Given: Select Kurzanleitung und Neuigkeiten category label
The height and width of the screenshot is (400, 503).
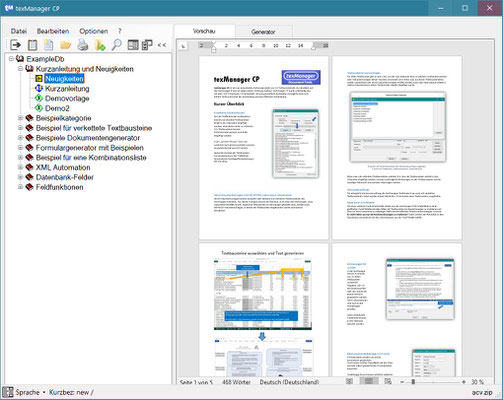Looking at the screenshot, I should pos(85,69).
